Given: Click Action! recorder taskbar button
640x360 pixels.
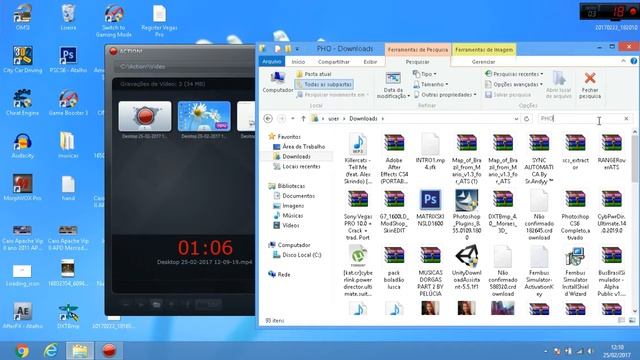Looking at the screenshot, I should (x=109, y=351).
